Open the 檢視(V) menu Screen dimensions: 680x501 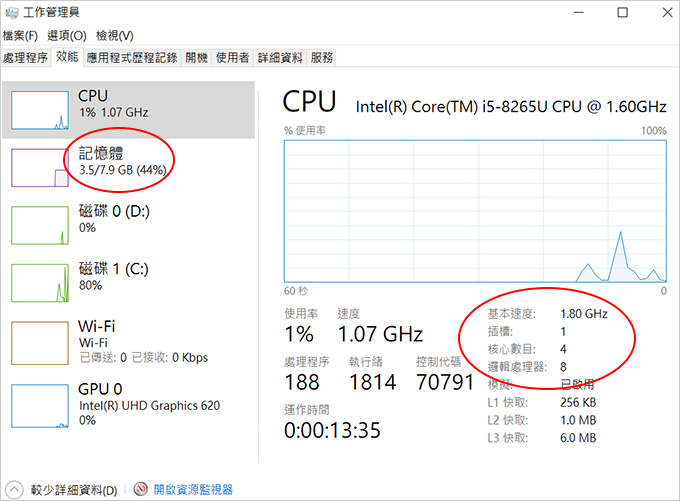coord(114,36)
